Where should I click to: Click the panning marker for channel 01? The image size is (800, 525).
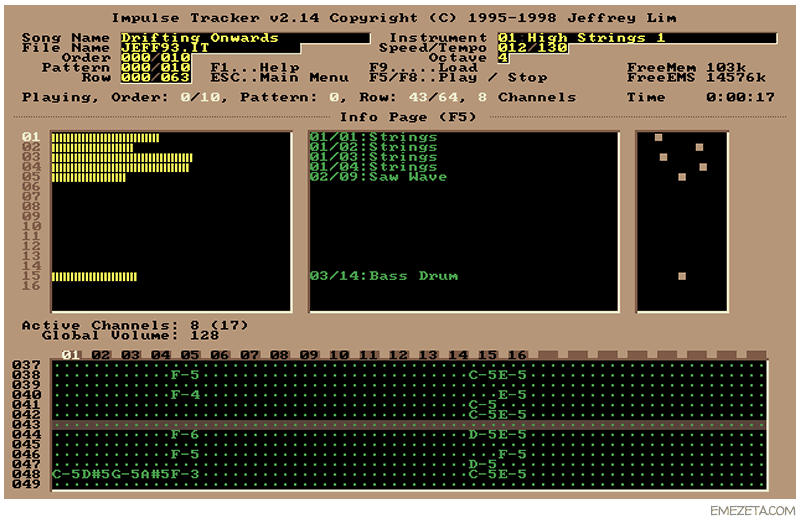659,137
